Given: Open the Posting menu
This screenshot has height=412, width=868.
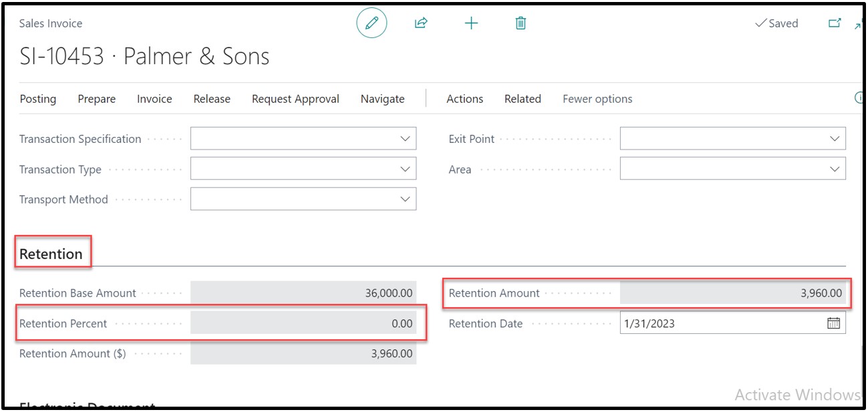Looking at the screenshot, I should 38,99.
